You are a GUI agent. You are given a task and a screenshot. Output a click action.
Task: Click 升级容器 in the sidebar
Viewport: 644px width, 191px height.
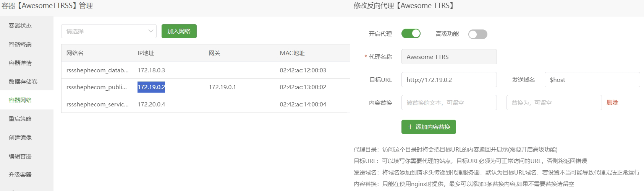pos(20,175)
